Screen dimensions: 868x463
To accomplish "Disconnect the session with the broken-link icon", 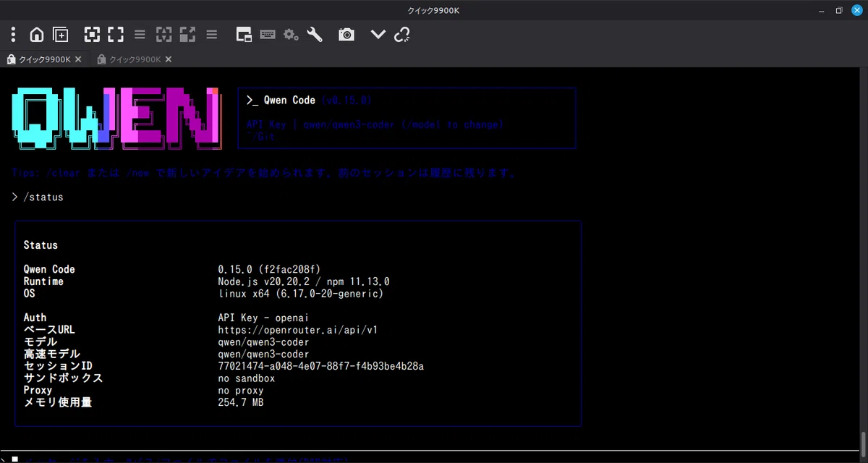I will [402, 34].
